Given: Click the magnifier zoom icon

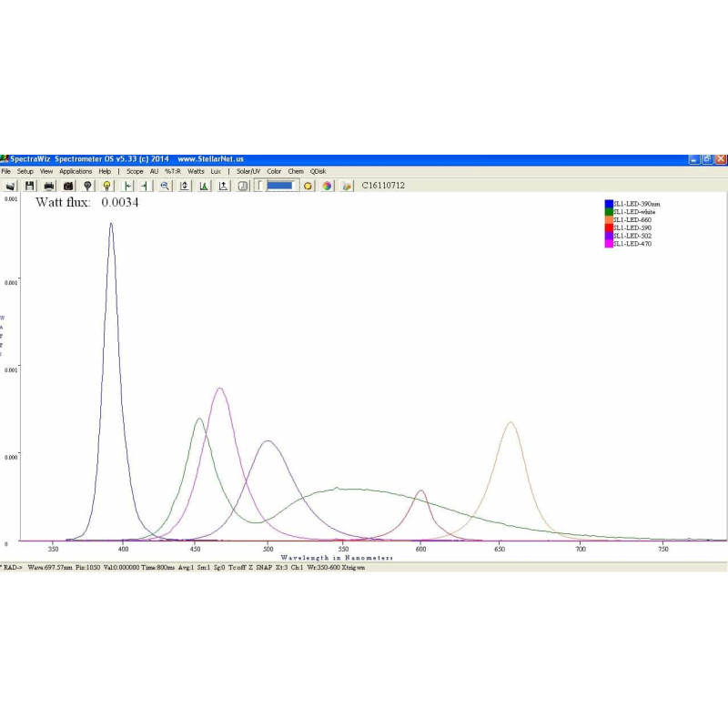Looking at the screenshot, I should click(165, 186).
